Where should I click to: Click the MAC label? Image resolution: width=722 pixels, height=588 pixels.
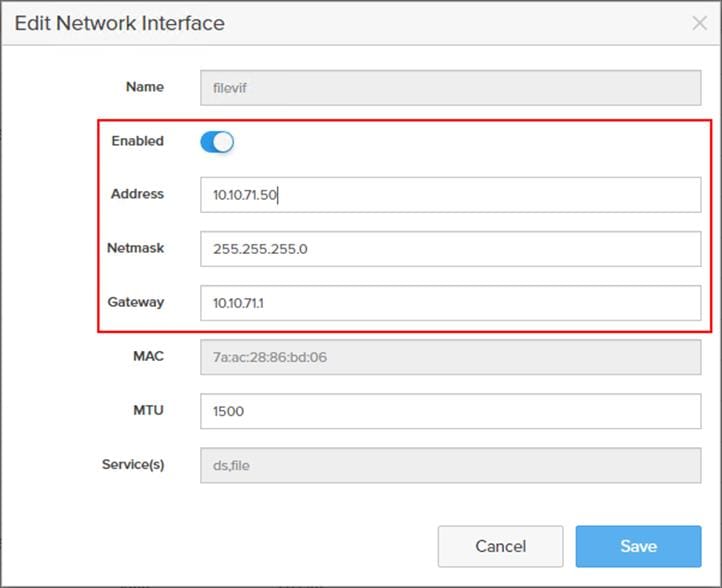(149, 356)
